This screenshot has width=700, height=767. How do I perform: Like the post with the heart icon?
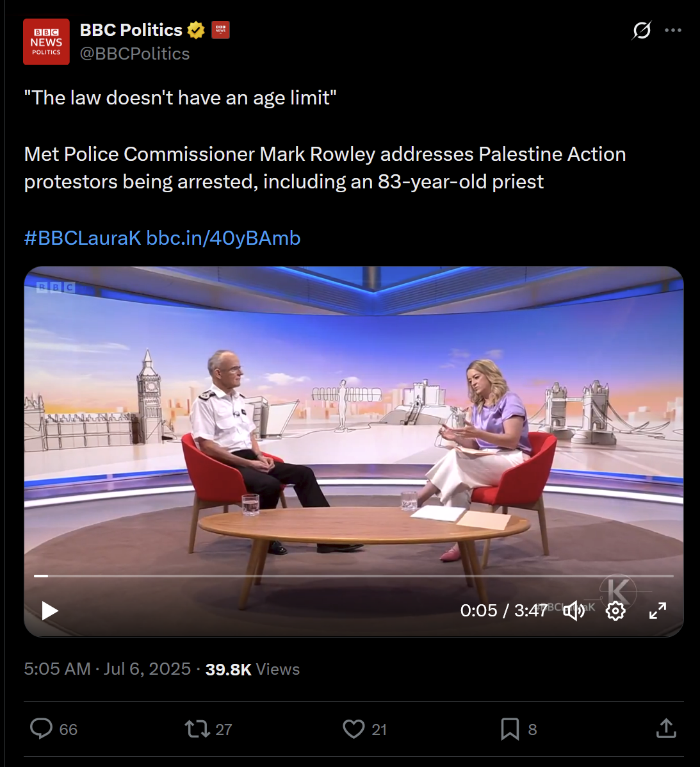coord(354,729)
